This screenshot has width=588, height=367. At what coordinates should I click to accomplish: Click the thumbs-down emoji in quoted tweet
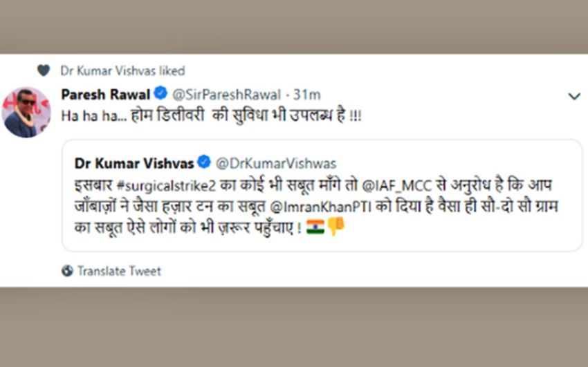click(336, 227)
